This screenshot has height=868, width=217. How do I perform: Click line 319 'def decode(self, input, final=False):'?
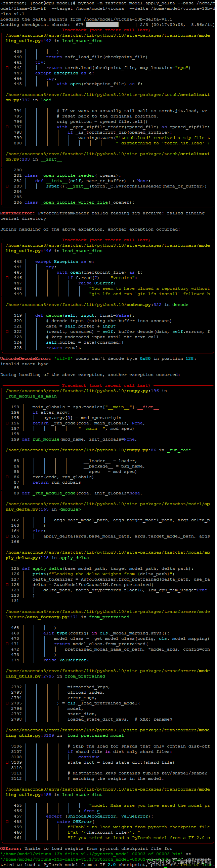(85, 316)
